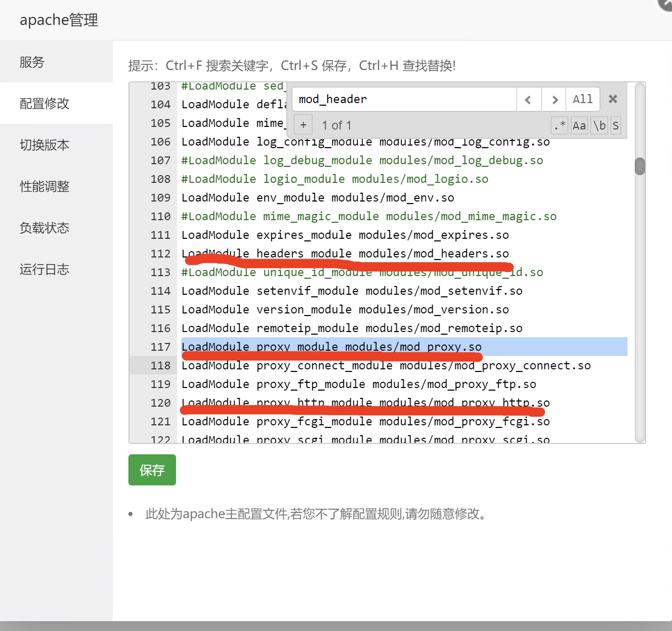This screenshot has height=631, width=672.
Task: Click the S search-in-selection icon
Action: tap(616, 125)
